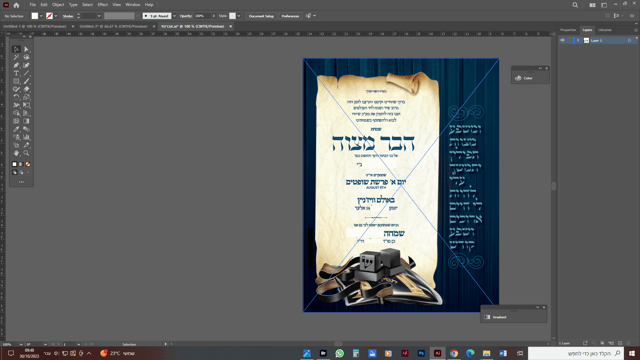Open brush definition 5 pt. Round dropdown
The image size is (640, 360).
(x=174, y=16)
